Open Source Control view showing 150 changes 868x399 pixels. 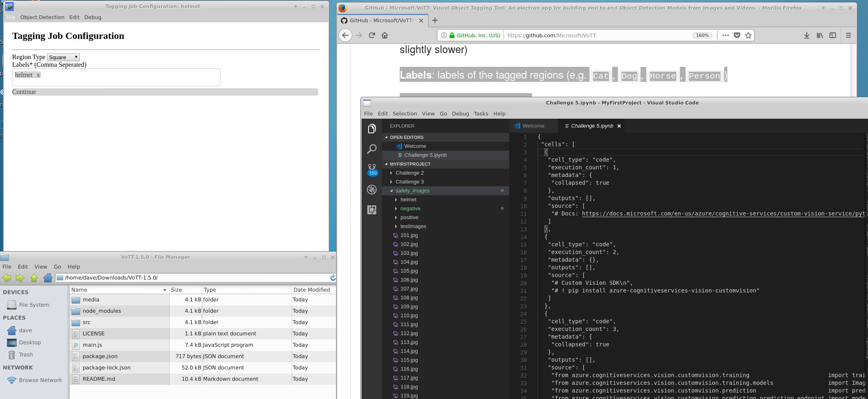[x=372, y=167]
